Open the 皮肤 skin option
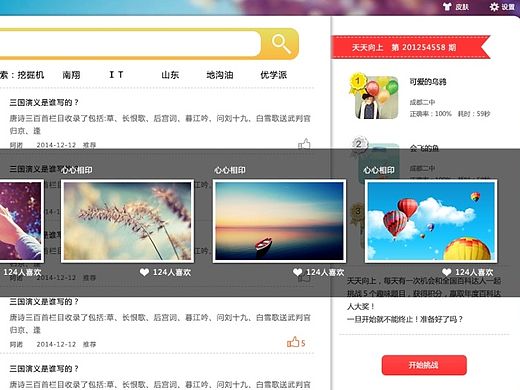The height and width of the screenshot is (390, 520). [456, 7]
